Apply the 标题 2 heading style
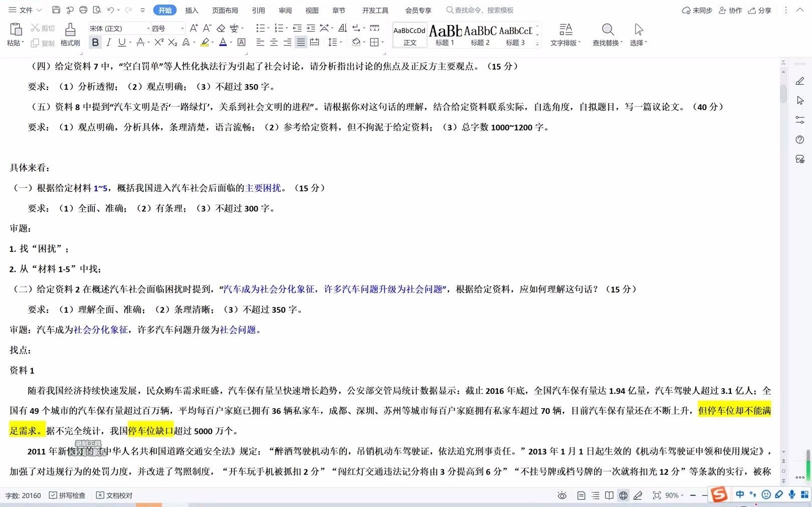 [480, 35]
